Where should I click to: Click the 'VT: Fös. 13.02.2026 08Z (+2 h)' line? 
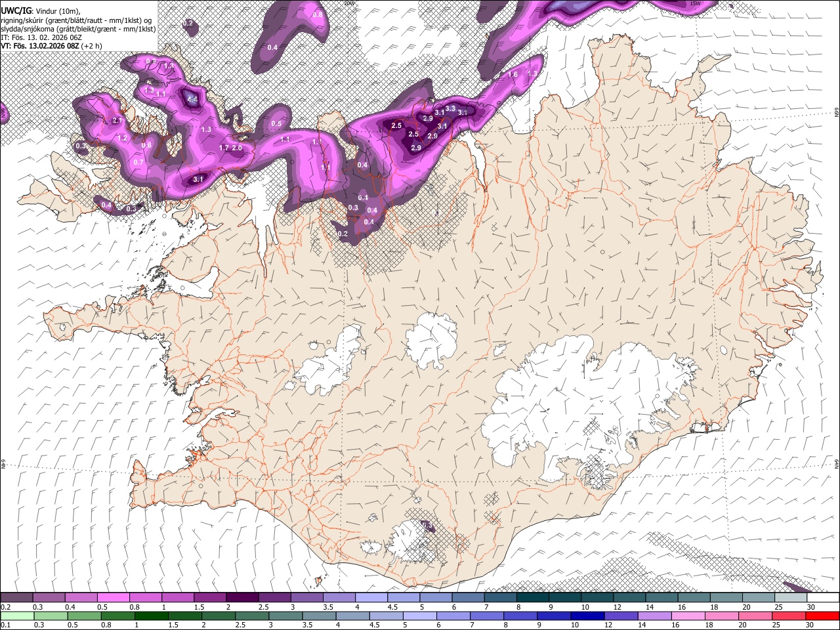click(51, 46)
